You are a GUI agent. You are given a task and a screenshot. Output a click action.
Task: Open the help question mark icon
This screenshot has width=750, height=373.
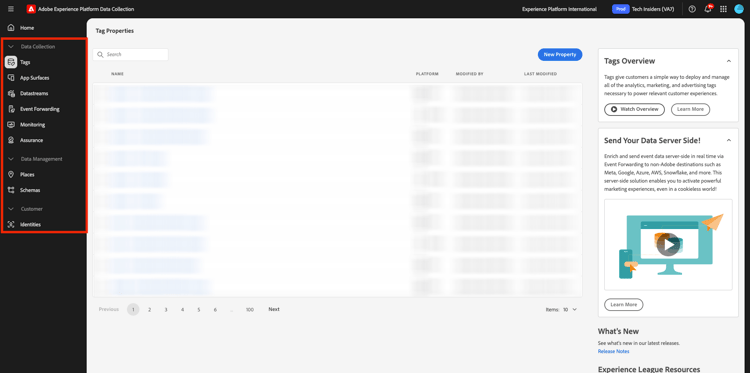coord(692,9)
